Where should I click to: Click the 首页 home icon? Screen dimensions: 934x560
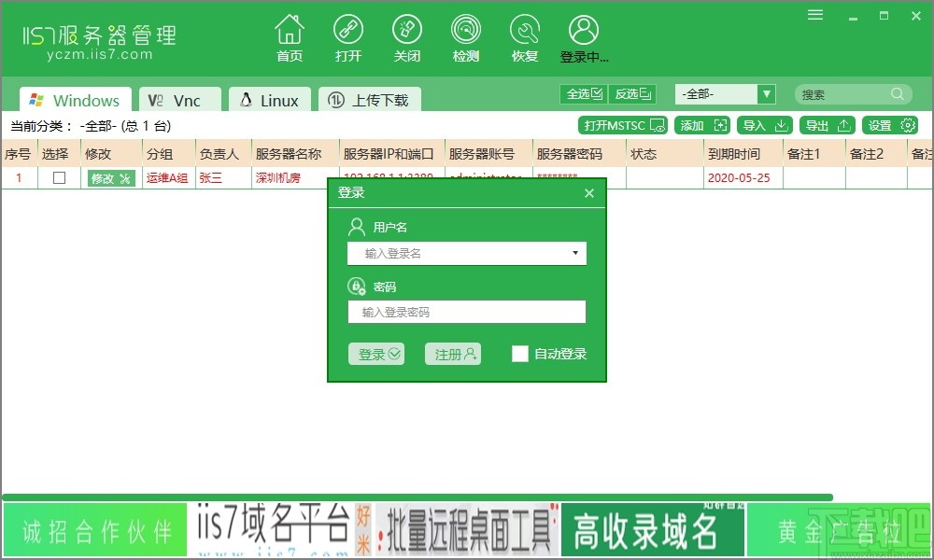289,37
